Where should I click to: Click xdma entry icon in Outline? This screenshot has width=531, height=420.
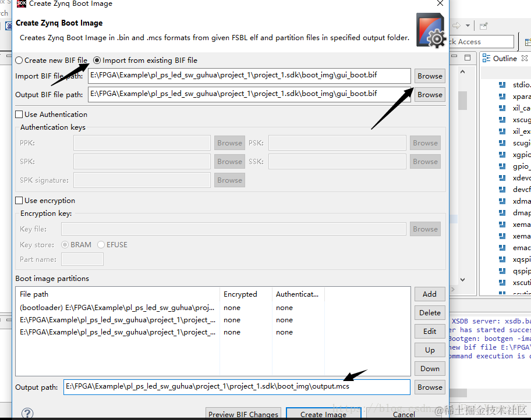(502, 201)
